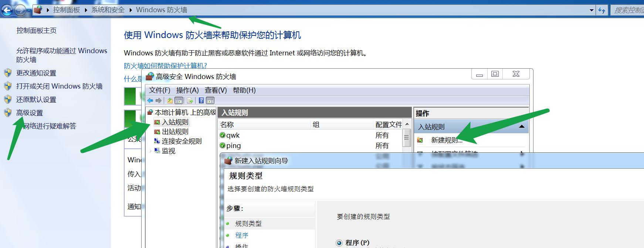Click the 出站规则 tree icon
Screen dimensions: 644x248
[157, 132]
